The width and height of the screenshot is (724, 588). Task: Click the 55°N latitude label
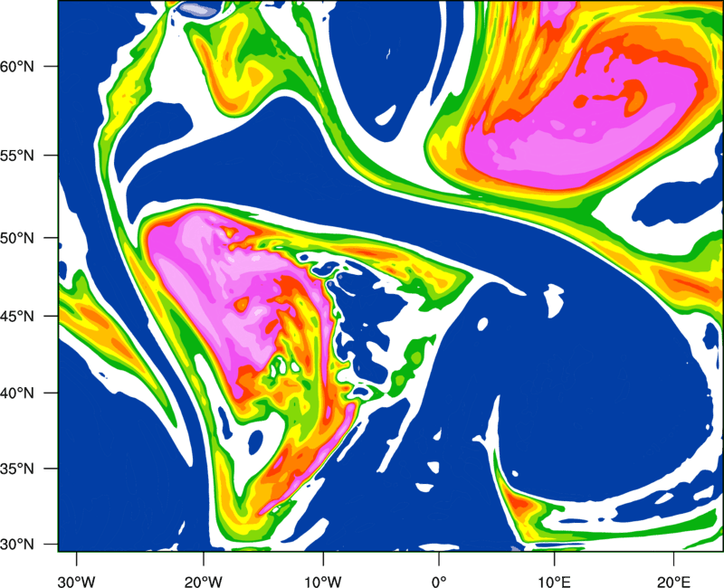click(17, 156)
